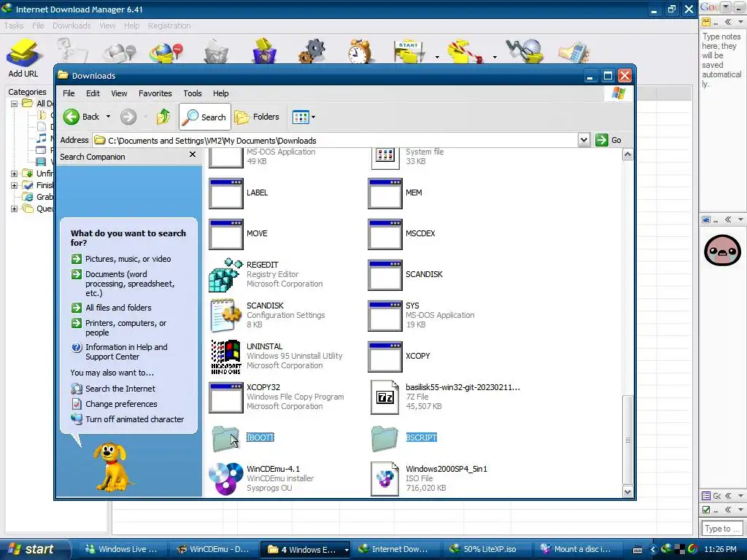Click the Back button

82,117
